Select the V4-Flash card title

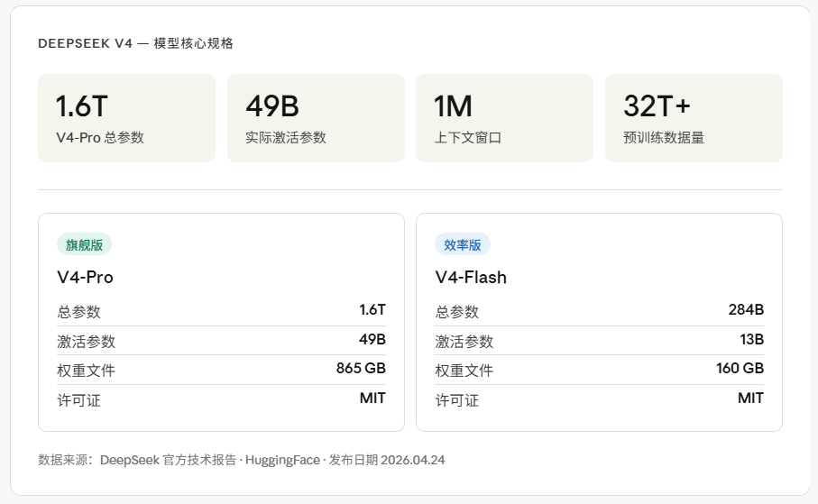pos(471,277)
